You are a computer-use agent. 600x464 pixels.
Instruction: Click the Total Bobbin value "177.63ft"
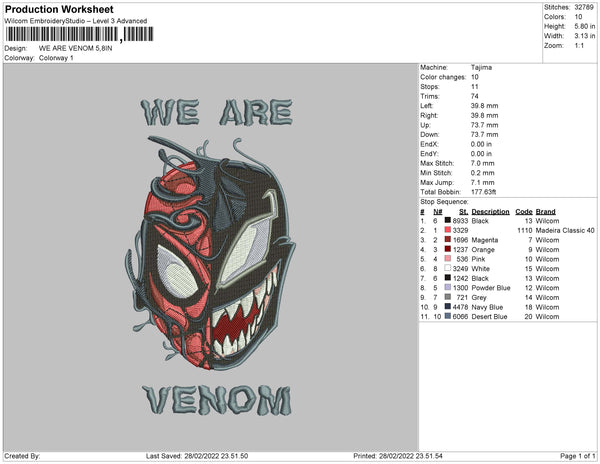pos(483,192)
